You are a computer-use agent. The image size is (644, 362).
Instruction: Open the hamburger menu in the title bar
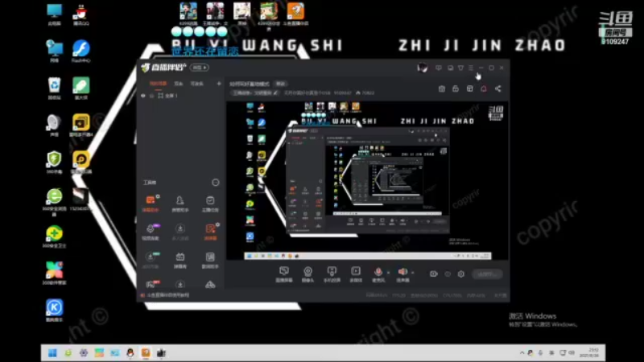point(471,68)
